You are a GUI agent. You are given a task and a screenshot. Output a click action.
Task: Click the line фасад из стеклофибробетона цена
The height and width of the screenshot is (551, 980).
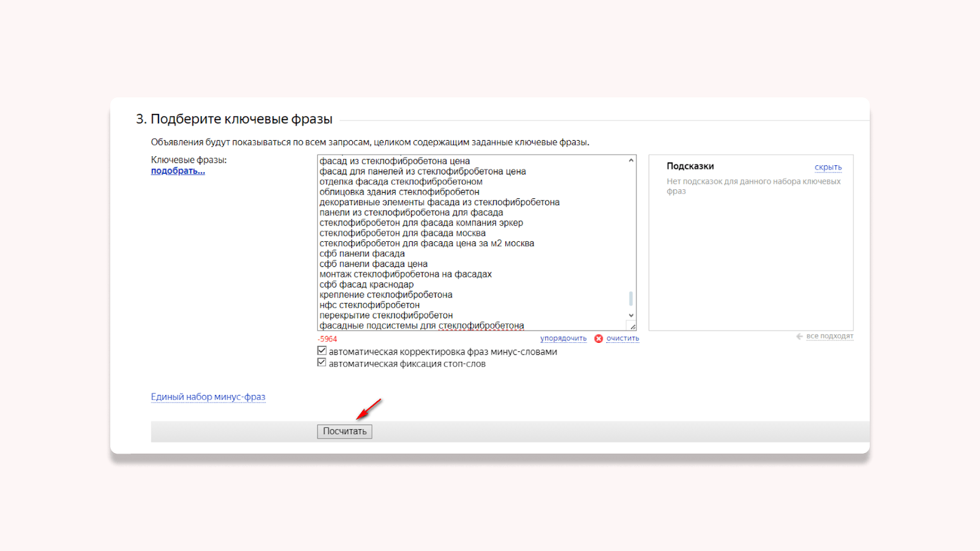click(394, 161)
